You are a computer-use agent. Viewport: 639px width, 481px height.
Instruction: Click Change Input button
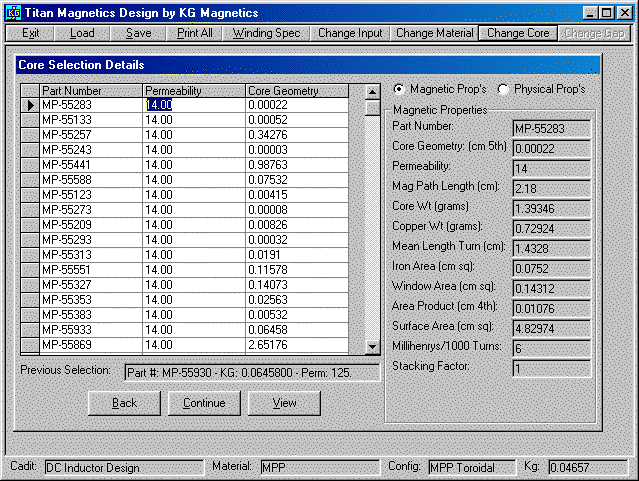(x=350, y=33)
